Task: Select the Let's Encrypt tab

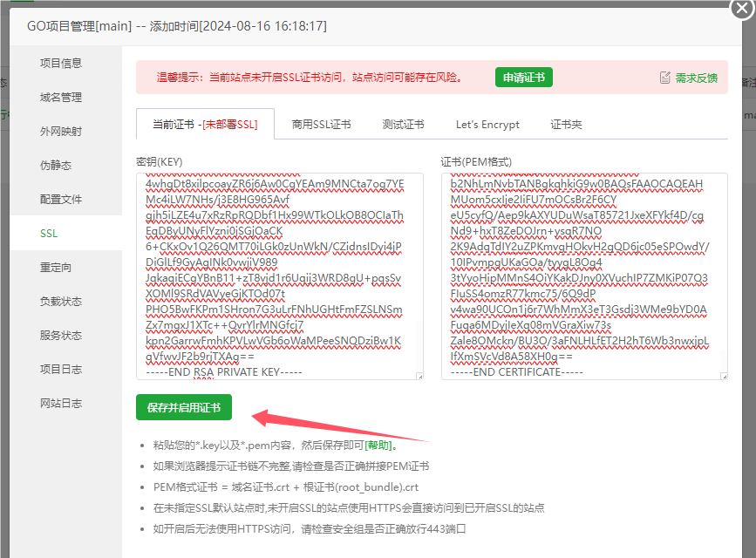Action: (x=487, y=125)
